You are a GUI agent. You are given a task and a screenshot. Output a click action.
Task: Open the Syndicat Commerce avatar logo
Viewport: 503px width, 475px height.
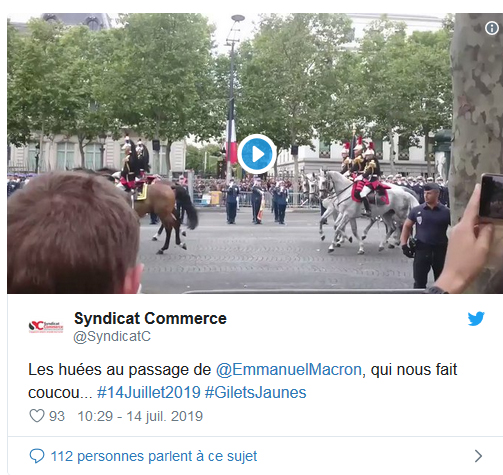(46, 327)
